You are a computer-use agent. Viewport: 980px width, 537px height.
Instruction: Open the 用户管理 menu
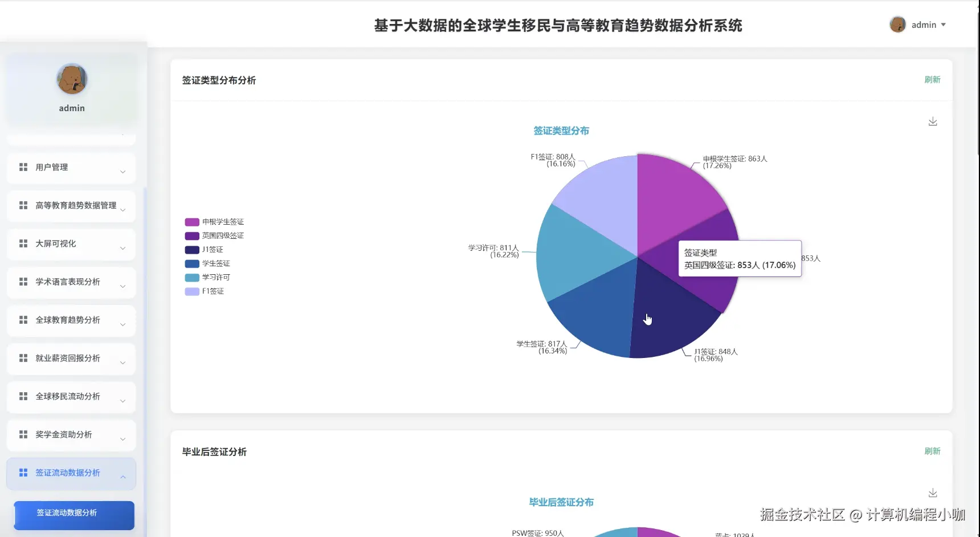71,168
